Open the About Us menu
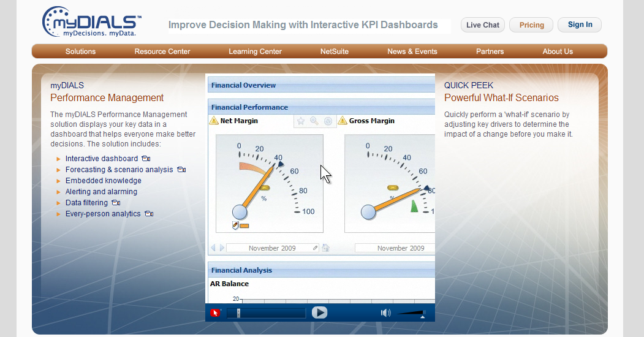 click(x=558, y=51)
